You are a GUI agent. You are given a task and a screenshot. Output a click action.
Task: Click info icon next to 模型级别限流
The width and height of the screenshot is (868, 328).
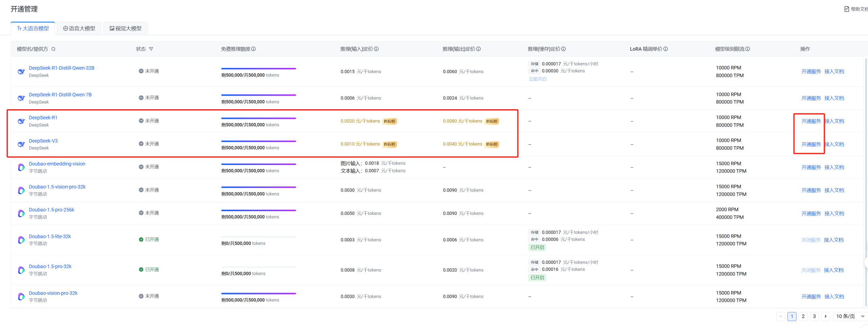(x=748, y=49)
